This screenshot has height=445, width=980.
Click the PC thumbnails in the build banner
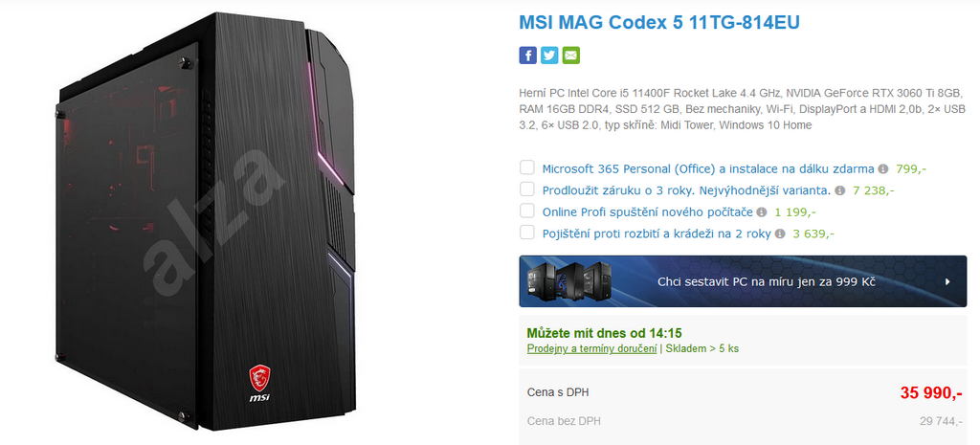tap(569, 281)
